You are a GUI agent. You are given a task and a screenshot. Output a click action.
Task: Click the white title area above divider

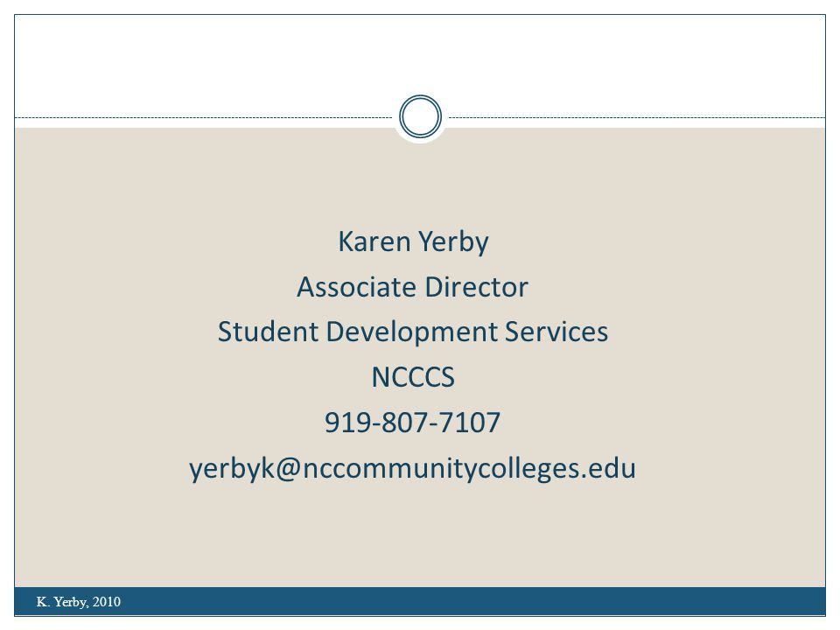[x=420, y=59]
